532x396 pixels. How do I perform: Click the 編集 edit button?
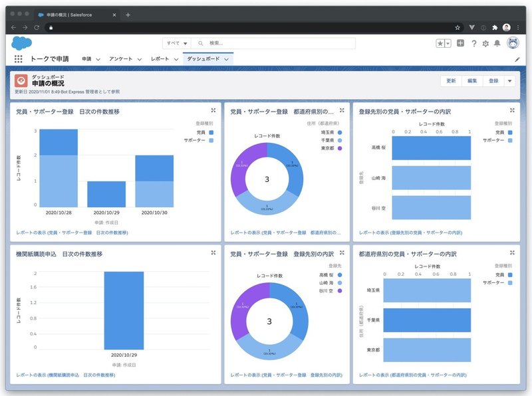[472, 81]
